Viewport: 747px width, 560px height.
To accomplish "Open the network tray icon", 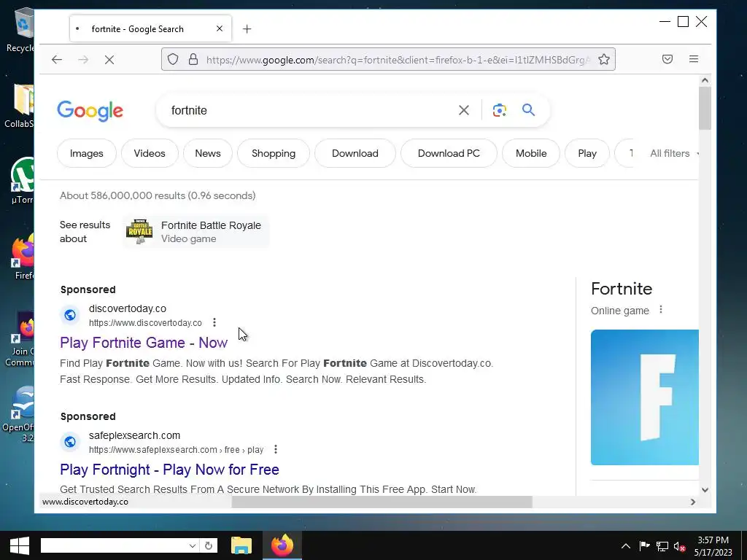I will point(662,546).
